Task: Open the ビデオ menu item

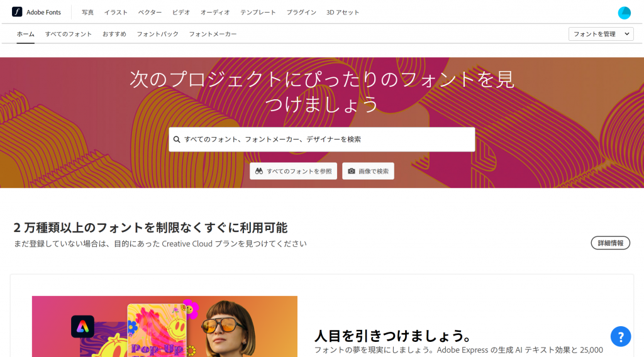Action: (x=181, y=13)
